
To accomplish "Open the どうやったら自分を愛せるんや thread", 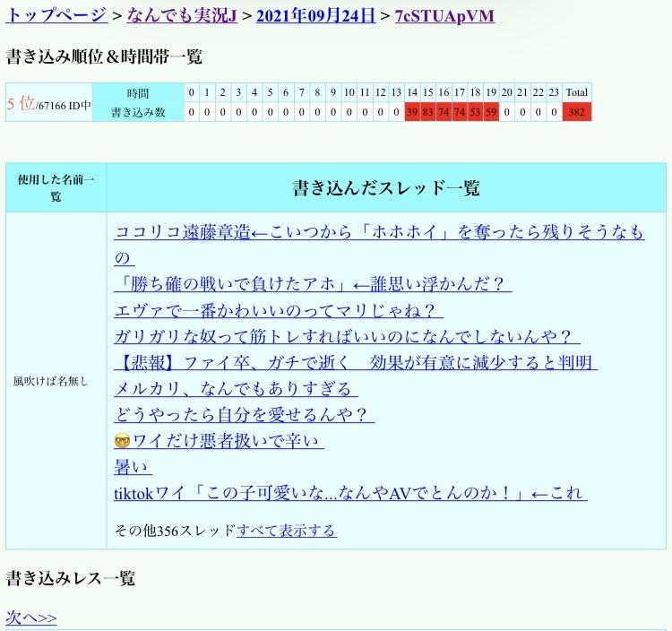I will (245, 415).
